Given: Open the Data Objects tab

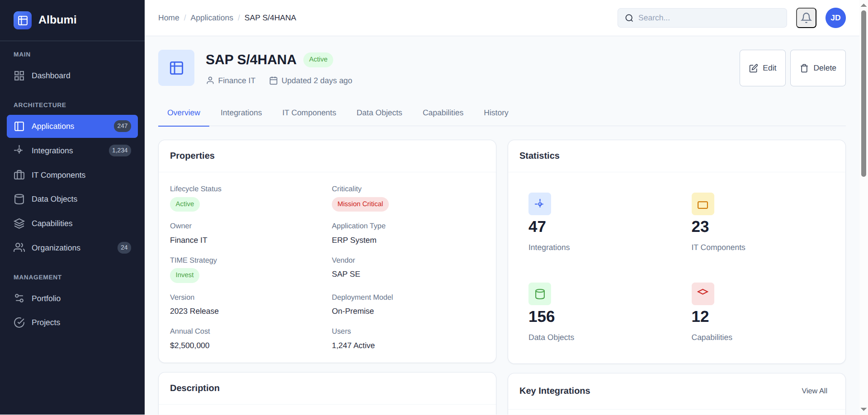Looking at the screenshot, I should pos(379,113).
